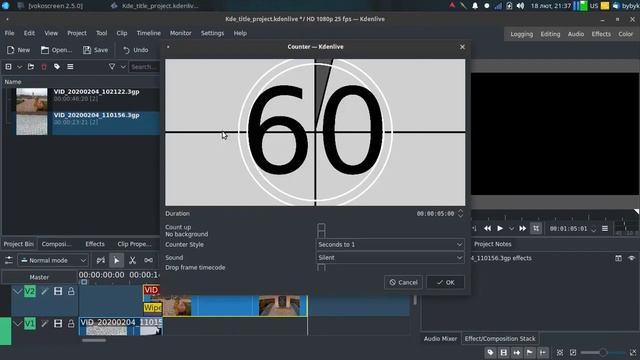Viewport: 640px width, 360px height.
Task: Select the razor (scissors) tool in timeline toolbar
Action: pyautogui.click(x=132, y=260)
